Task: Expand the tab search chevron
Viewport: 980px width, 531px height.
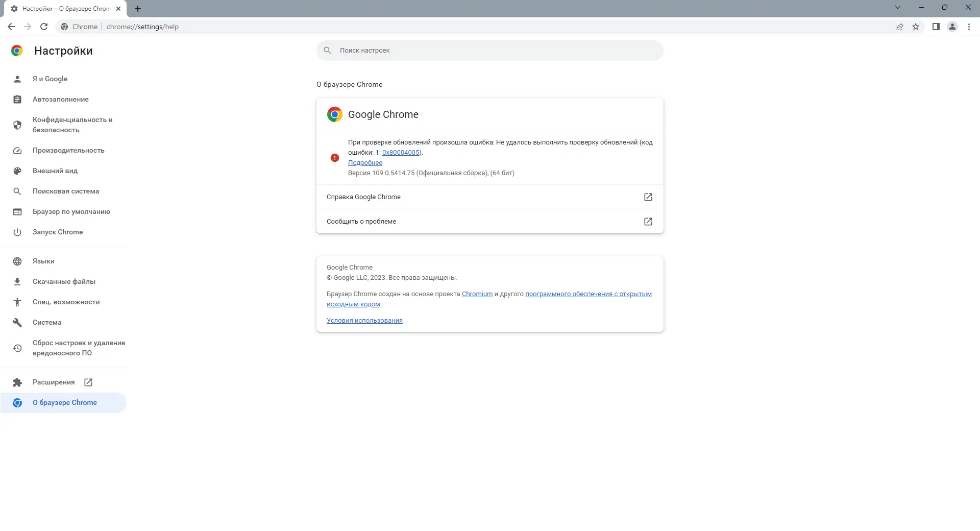Action: coord(898,7)
